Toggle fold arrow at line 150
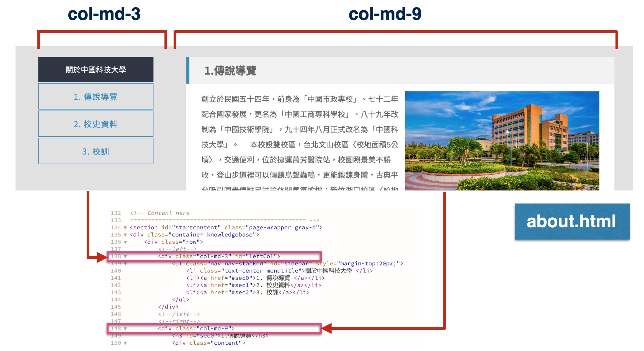The image size is (644, 351). click(x=125, y=343)
